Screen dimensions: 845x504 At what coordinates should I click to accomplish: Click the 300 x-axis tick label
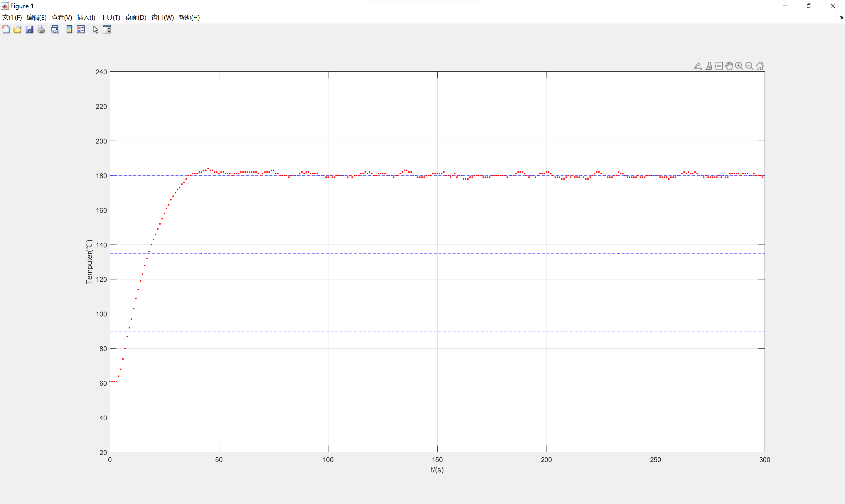765,460
